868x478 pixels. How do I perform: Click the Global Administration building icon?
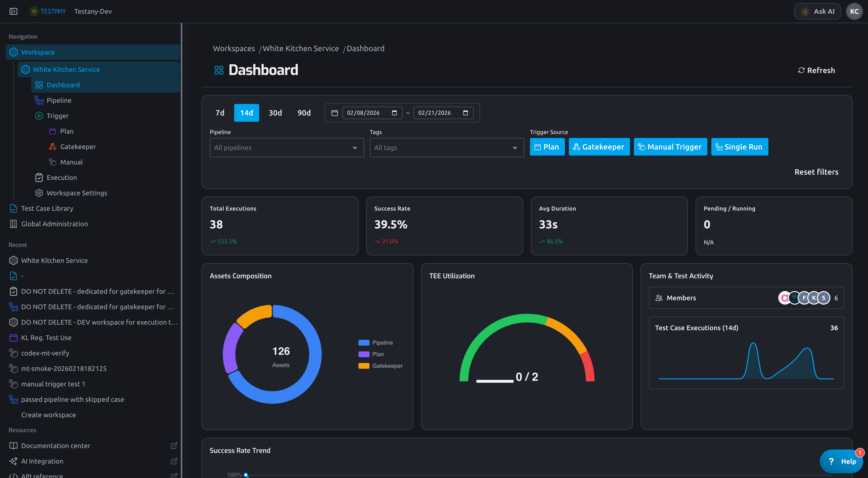14,224
